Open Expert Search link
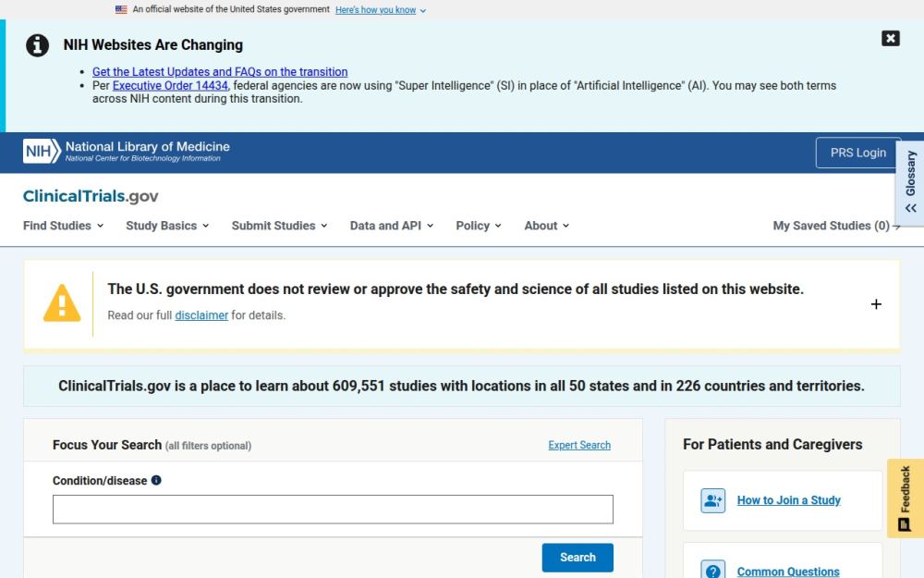Image resolution: width=924 pixels, height=578 pixels. [579, 446]
